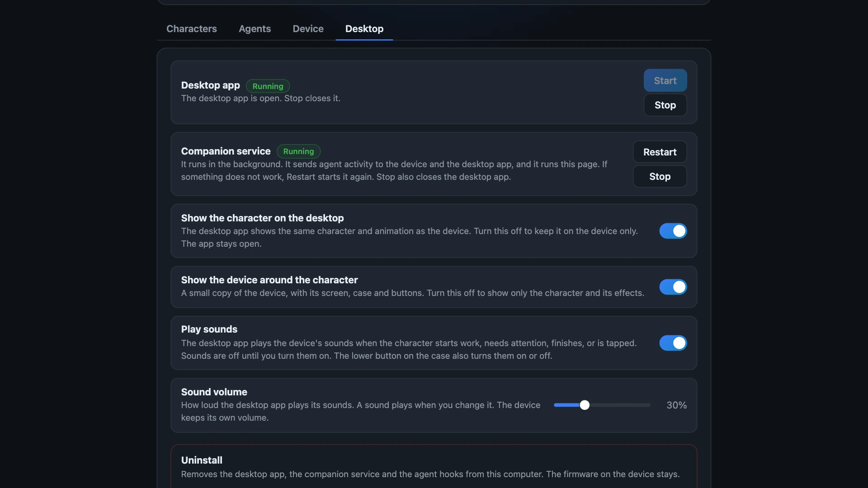The height and width of the screenshot is (488, 868).
Task: Stop the Companion service
Action: tap(660, 176)
